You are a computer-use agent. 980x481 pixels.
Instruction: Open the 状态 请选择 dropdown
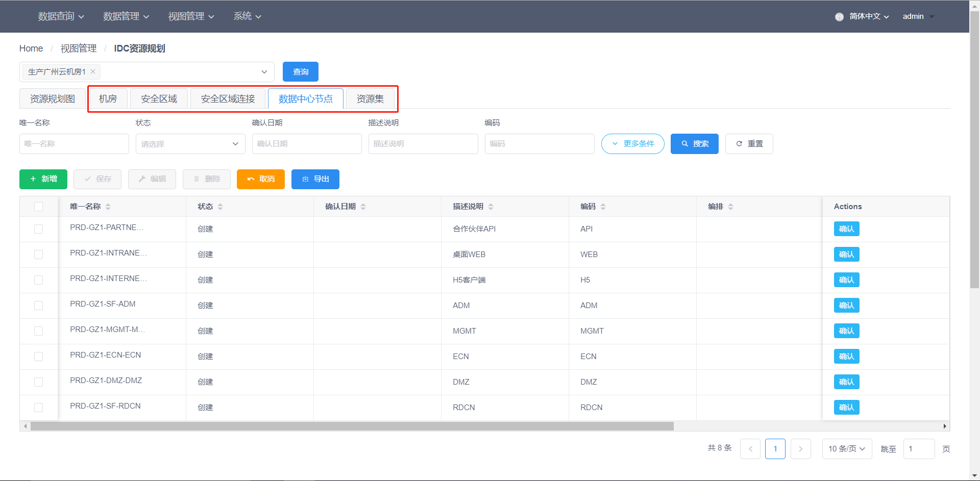[190, 144]
